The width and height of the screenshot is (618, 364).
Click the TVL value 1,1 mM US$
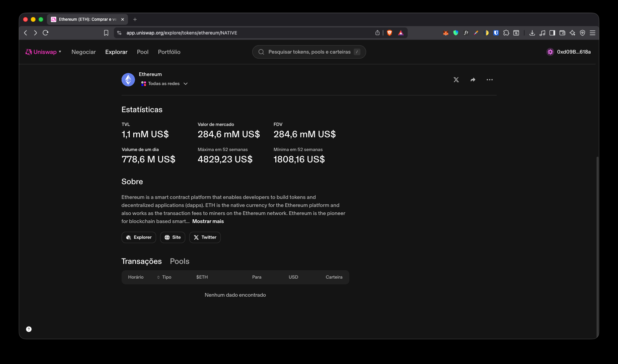(x=145, y=134)
